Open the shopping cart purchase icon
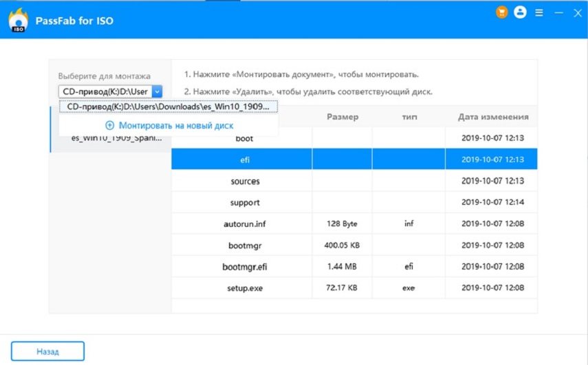Viewport: 588px width, 365px height. click(x=502, y=12)
